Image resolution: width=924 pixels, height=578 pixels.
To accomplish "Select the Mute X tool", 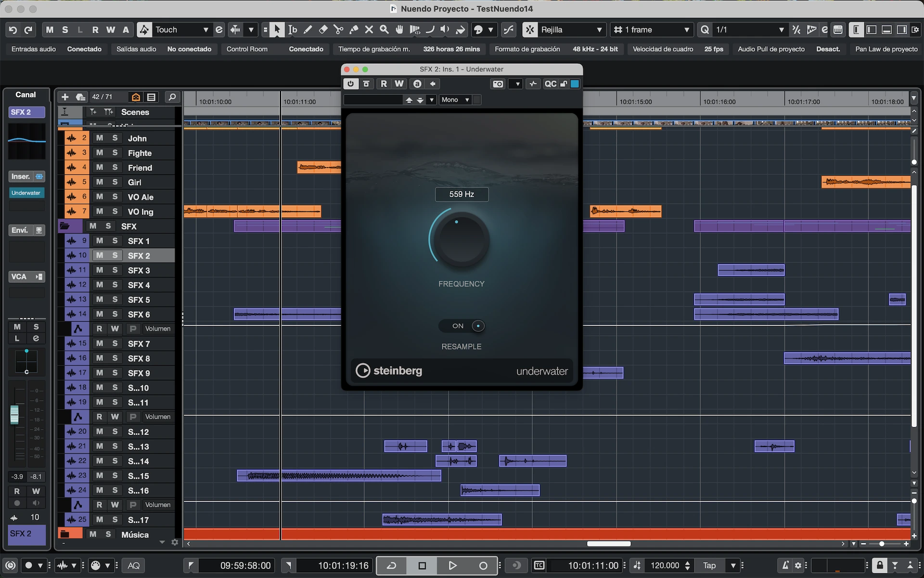I will [369, 30].
